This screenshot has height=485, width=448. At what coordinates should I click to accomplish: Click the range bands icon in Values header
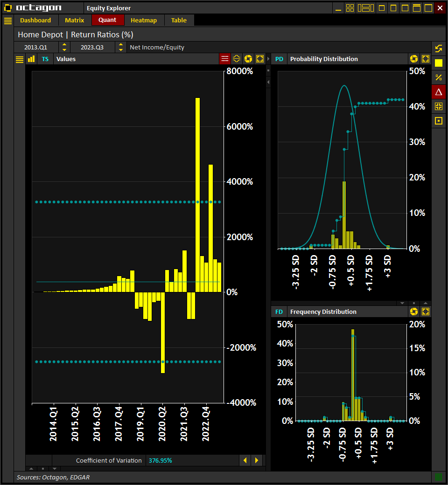tap(237, 59)
